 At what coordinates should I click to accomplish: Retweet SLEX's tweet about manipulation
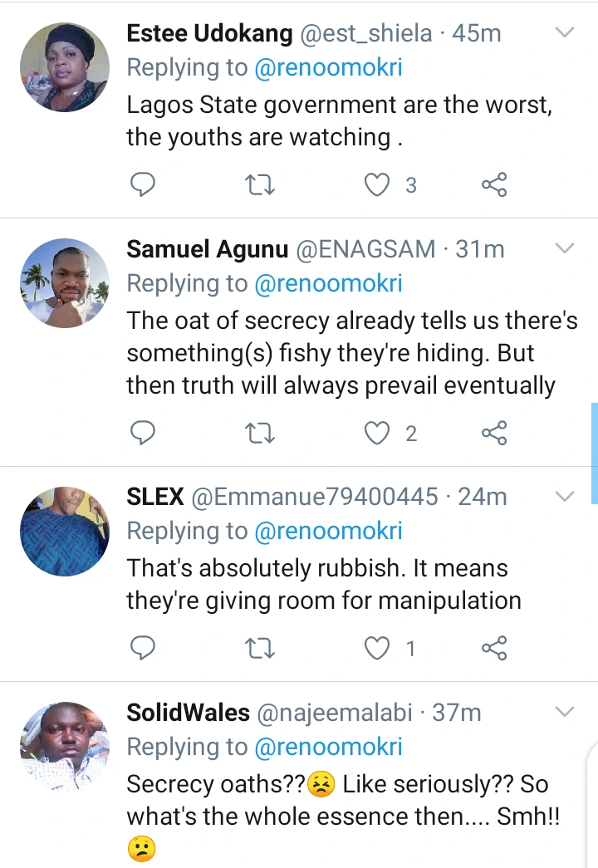pyautogui.click(x=261, y=649)
